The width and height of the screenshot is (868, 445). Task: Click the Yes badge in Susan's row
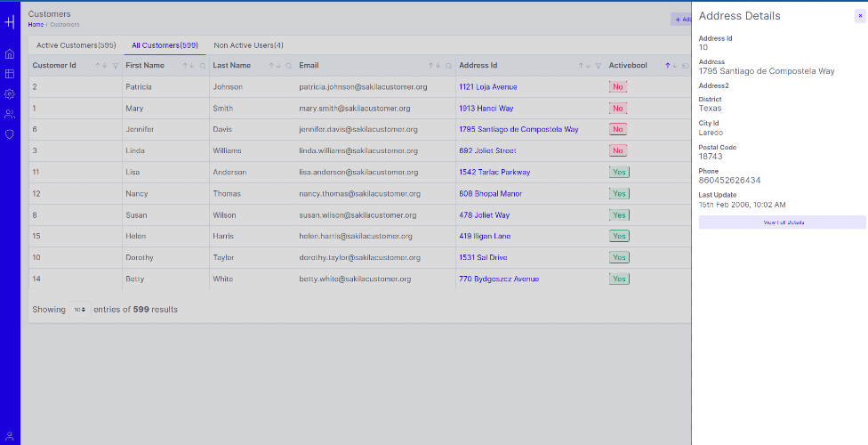click(x=620, y=215)
